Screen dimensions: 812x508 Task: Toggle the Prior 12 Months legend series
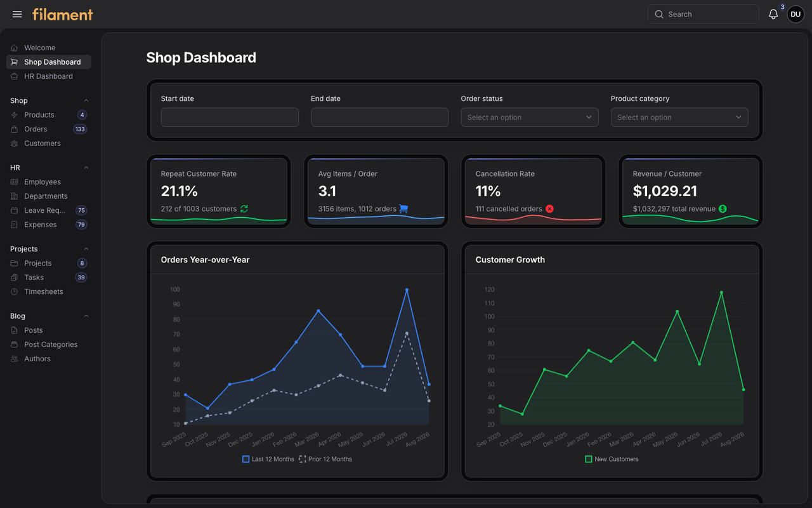click(325, 459)
